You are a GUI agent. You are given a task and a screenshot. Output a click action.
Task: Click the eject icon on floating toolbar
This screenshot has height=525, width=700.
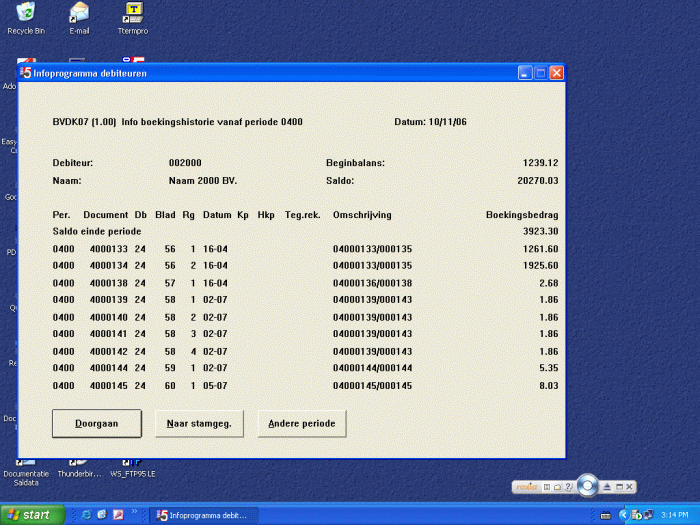click(x=605, y=487)
